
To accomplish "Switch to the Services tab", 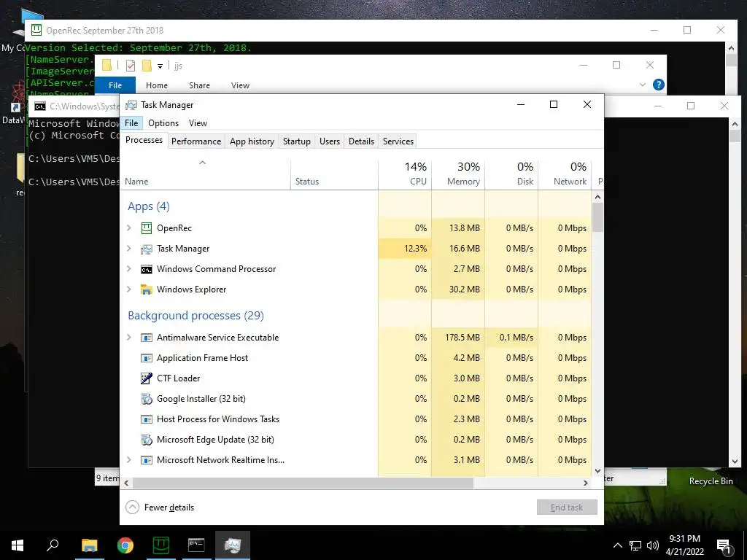I will (x=398, y=141).
